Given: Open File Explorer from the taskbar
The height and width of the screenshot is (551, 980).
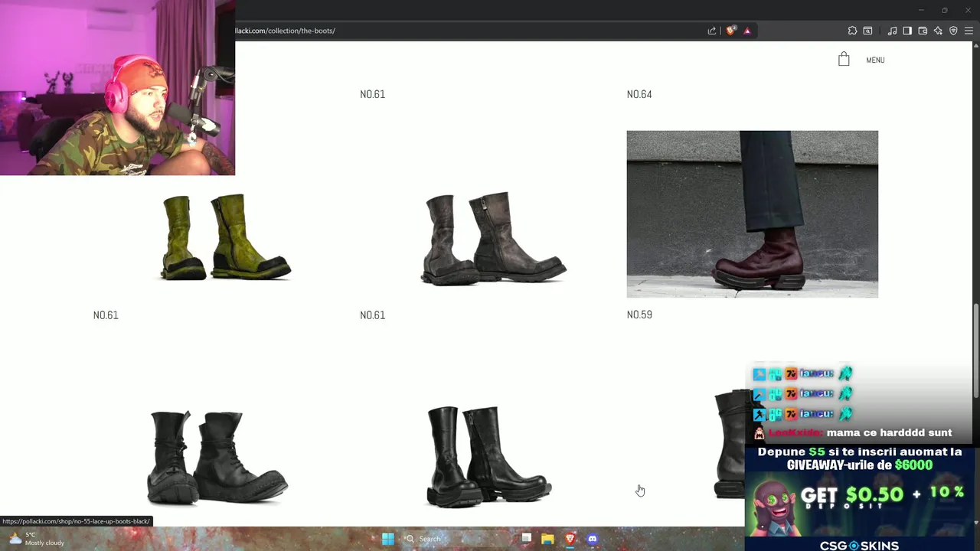Looking at the screenshot, I should (x=547, y=539).
